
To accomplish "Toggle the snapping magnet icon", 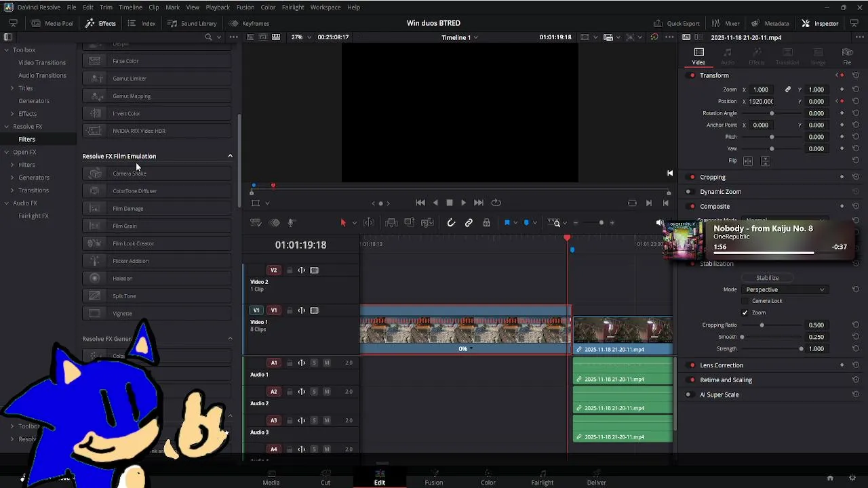I will pos(451,222).
